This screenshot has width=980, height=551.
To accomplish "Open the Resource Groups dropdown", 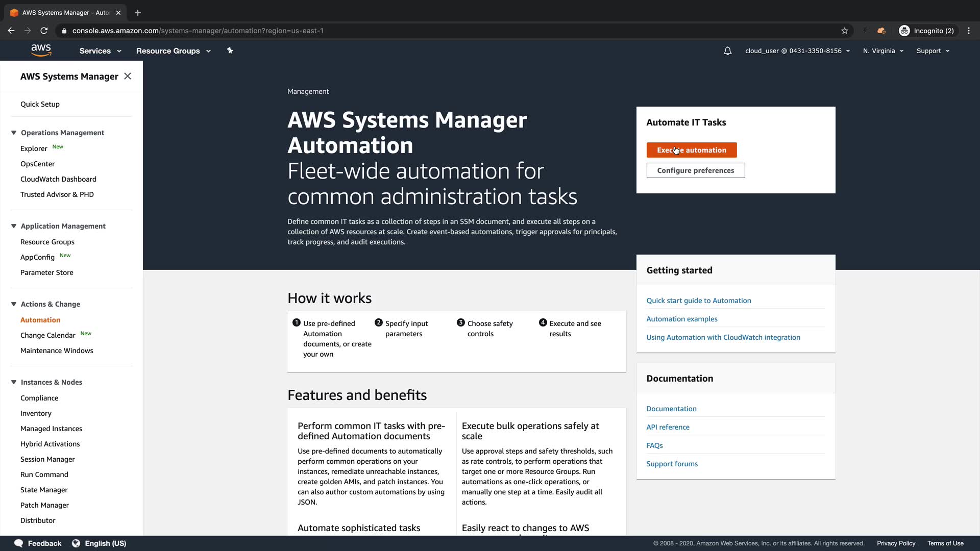I will click(173, 51).
